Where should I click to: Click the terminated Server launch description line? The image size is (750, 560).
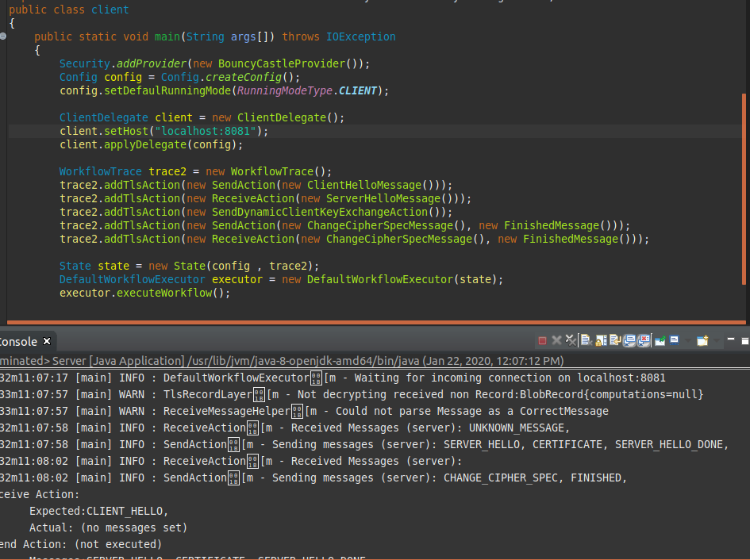283,361
